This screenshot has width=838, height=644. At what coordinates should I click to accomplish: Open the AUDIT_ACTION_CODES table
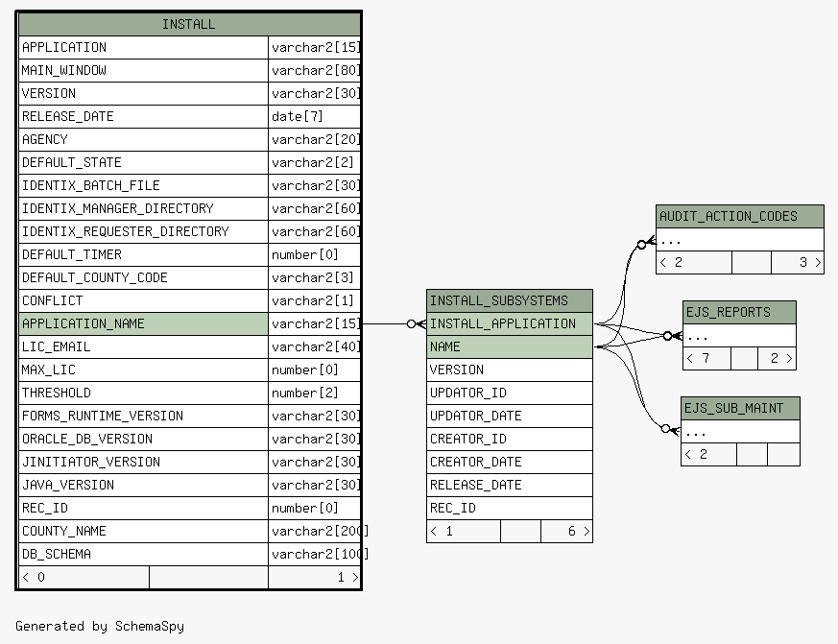tap(739, 216)
